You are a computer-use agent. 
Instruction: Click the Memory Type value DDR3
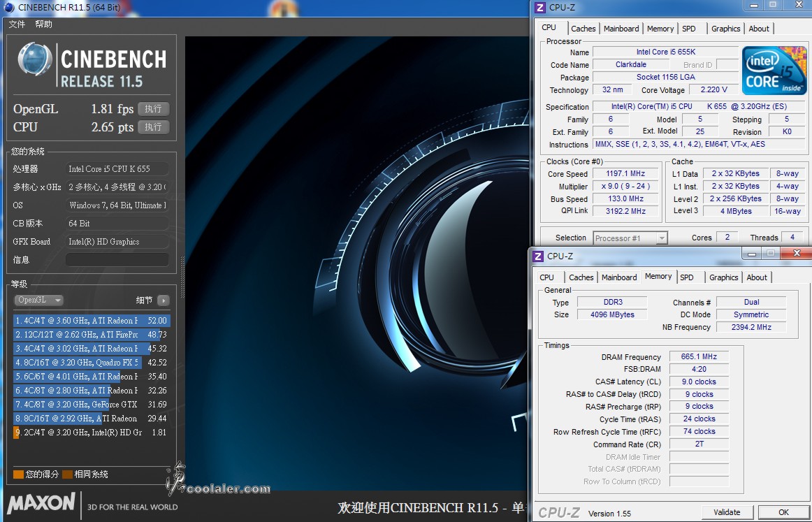click(613, 303)
